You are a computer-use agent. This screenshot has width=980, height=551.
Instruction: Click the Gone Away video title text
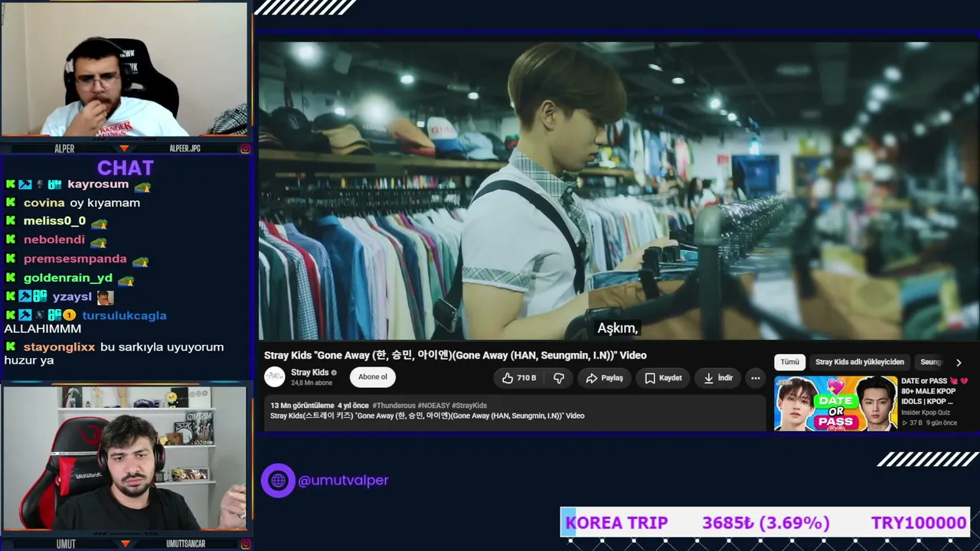[456, 355]
